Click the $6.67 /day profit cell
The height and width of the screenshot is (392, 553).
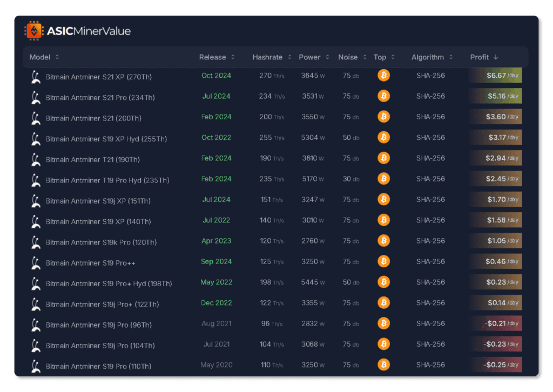pyautogui.click(x=496, y=75)
